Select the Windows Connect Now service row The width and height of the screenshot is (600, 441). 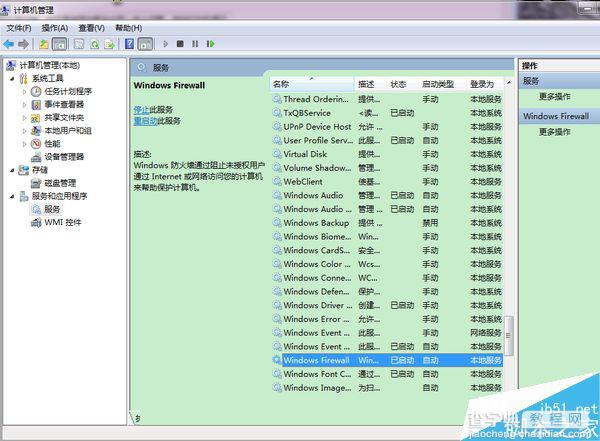point(387,278)
